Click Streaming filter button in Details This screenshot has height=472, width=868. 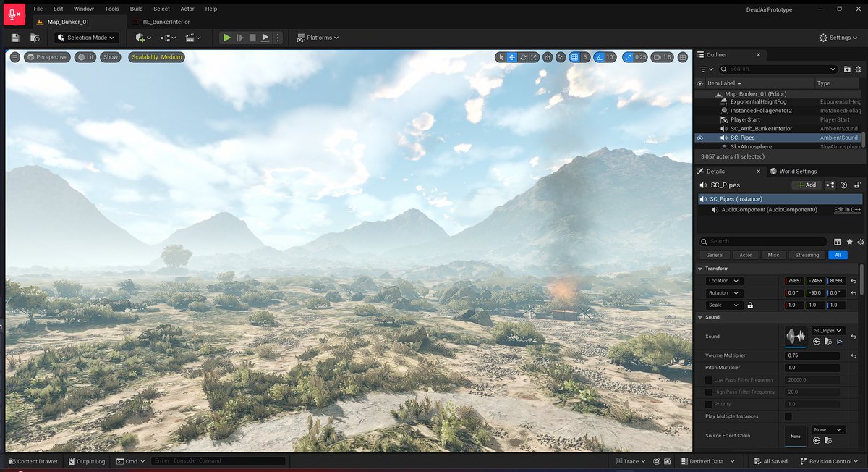pyautogui.click(x=807, y=255)
